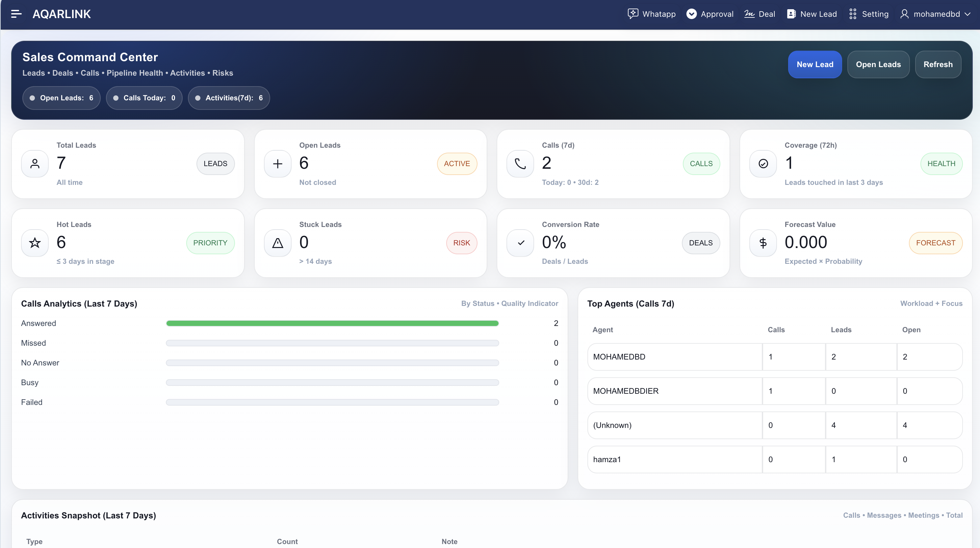This screenshot has width=980, height=548.
Task: Open the Whatapp menu item
Action: tap(651, 14)
